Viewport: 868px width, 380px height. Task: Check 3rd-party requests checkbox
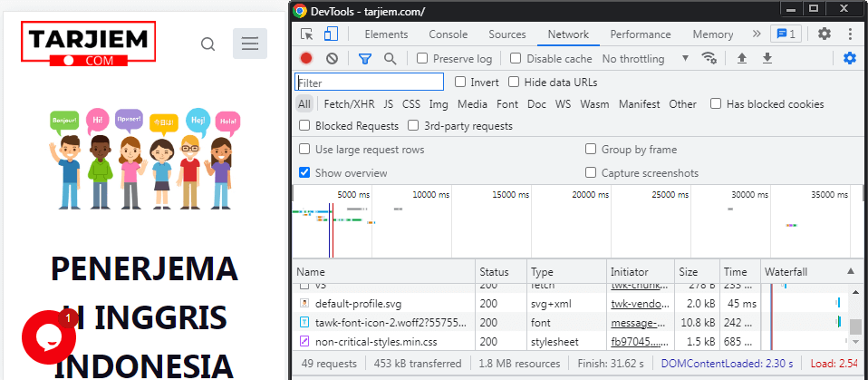(x=413, y=126)
